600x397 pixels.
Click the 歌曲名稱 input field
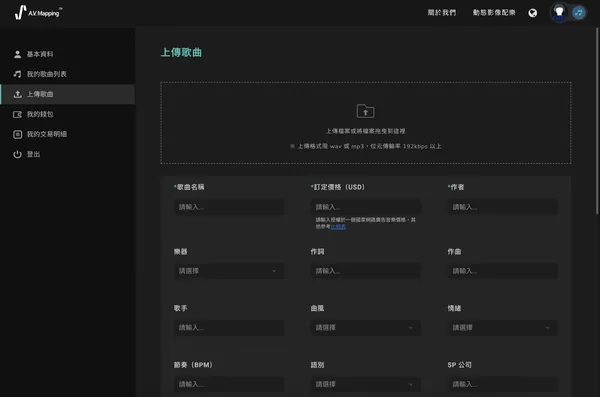pos(229,207)
